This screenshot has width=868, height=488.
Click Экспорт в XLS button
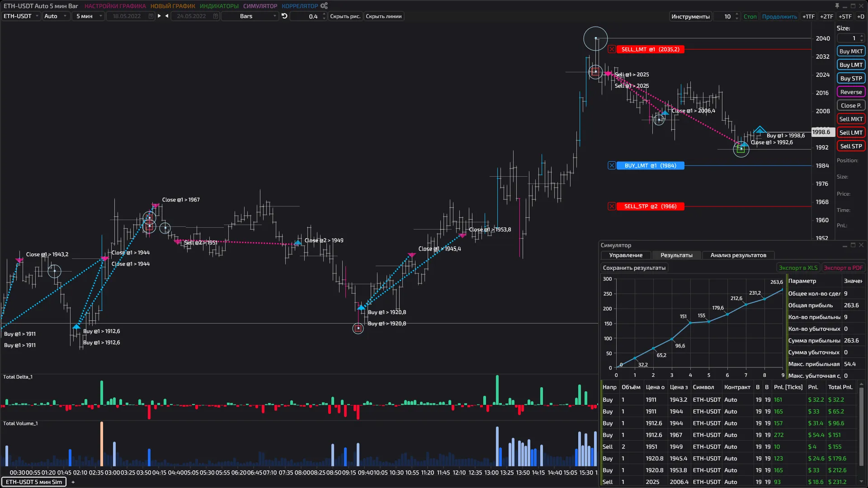pyautogui.click(x=798, y=268)
